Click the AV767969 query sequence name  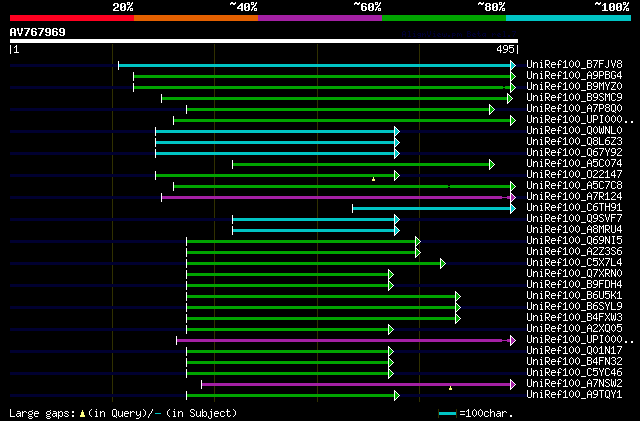coord(38,32)
